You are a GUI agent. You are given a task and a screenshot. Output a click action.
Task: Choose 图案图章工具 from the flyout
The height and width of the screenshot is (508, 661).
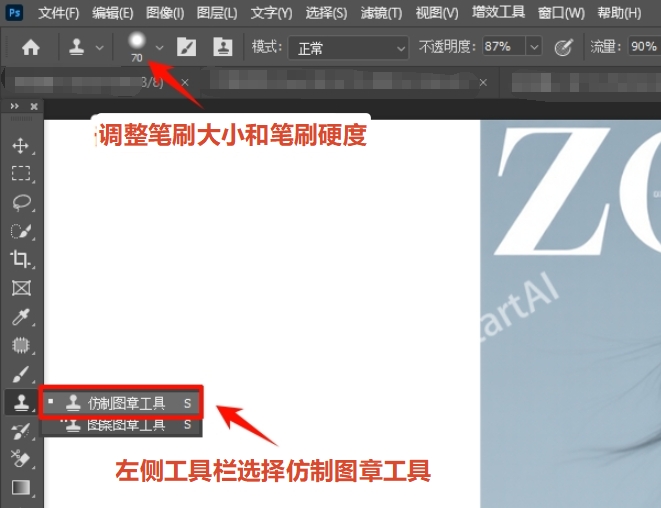pos(121,425)
